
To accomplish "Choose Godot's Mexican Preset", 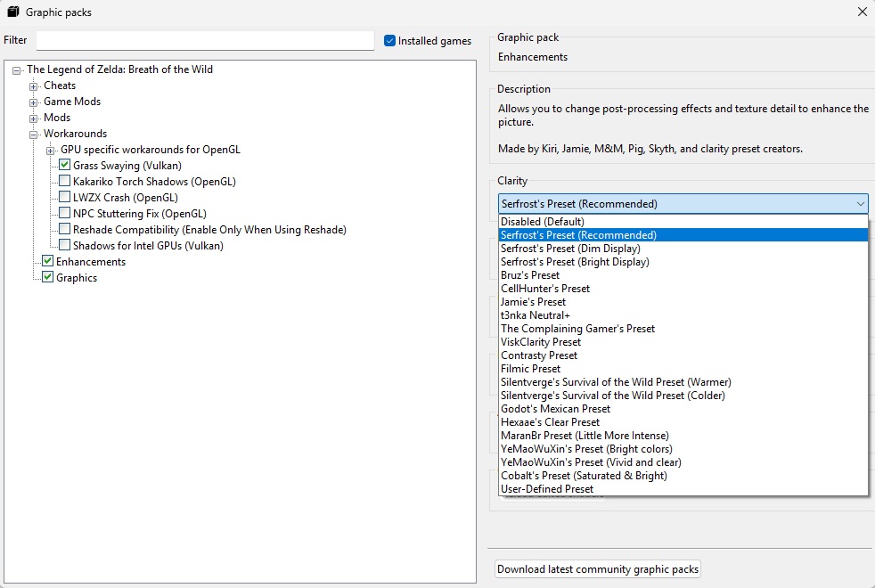I will click(x=683, y=409).
